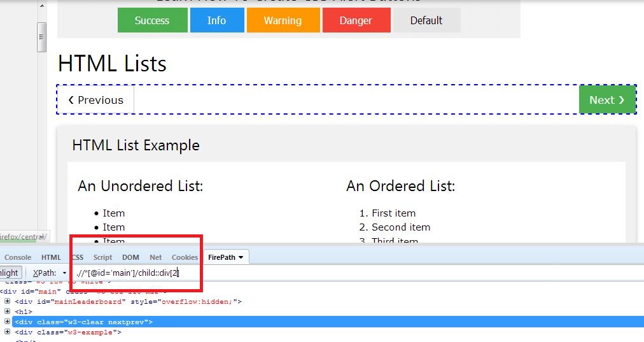Image resolution: width=644 pixels, height=342 pixels.
Task: Expand the w3-example div node
Action: click(x=8, y=332)
